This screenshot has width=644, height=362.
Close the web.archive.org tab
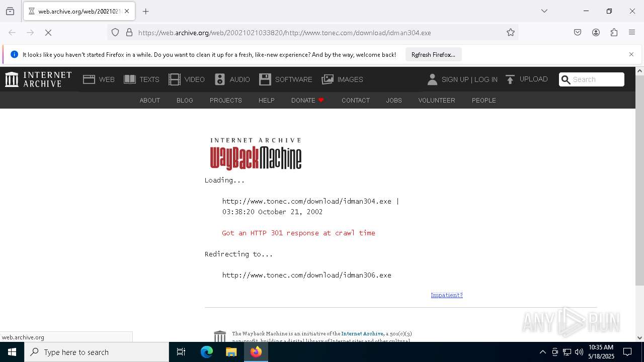pos(127,11)
